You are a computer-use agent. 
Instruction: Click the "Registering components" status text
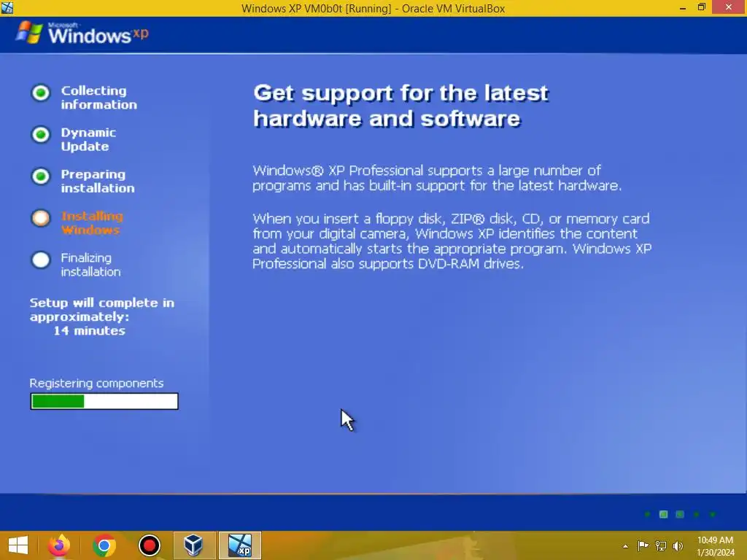coord(96,384)
